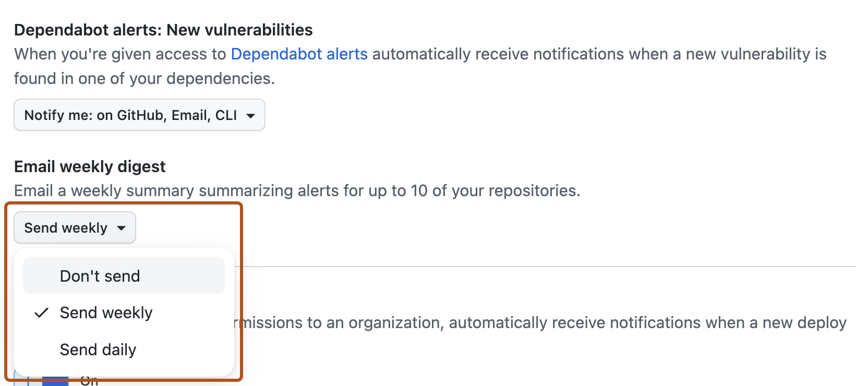Reselect Send weekly in the open menu

[x=106, y=312]
